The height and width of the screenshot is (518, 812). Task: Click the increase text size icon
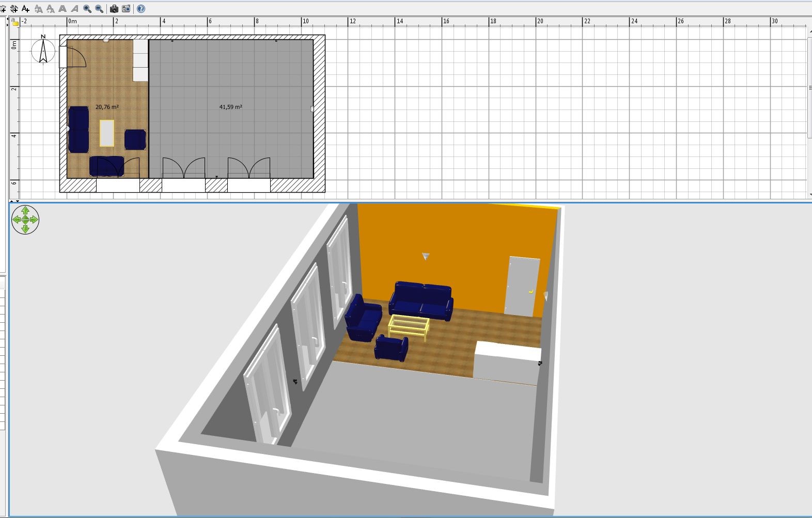pyautogui.click(x=38, y=9)
